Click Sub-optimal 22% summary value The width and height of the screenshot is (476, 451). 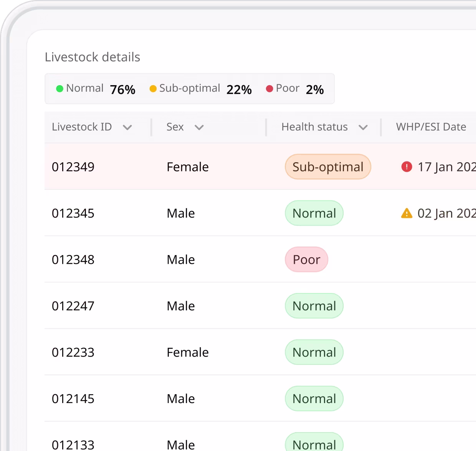click(x=239, y=90)
